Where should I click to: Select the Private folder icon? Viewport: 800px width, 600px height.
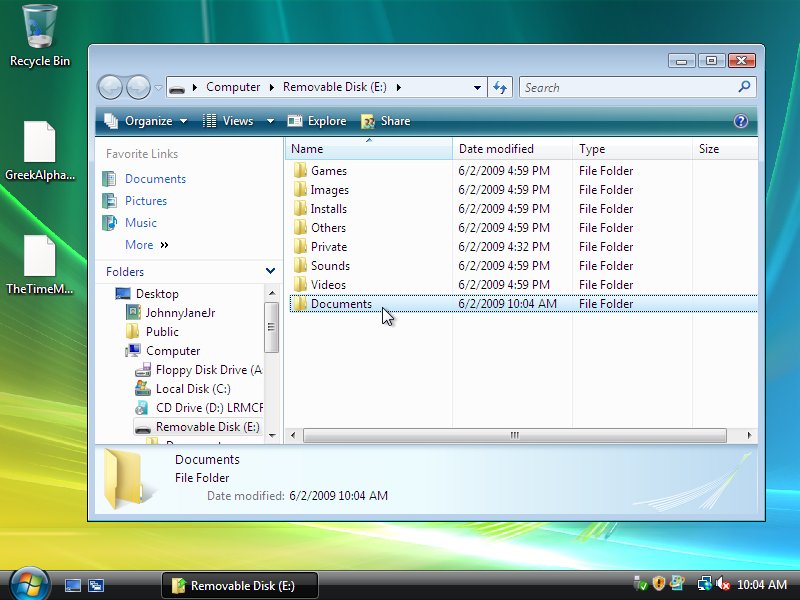(300, 247)
